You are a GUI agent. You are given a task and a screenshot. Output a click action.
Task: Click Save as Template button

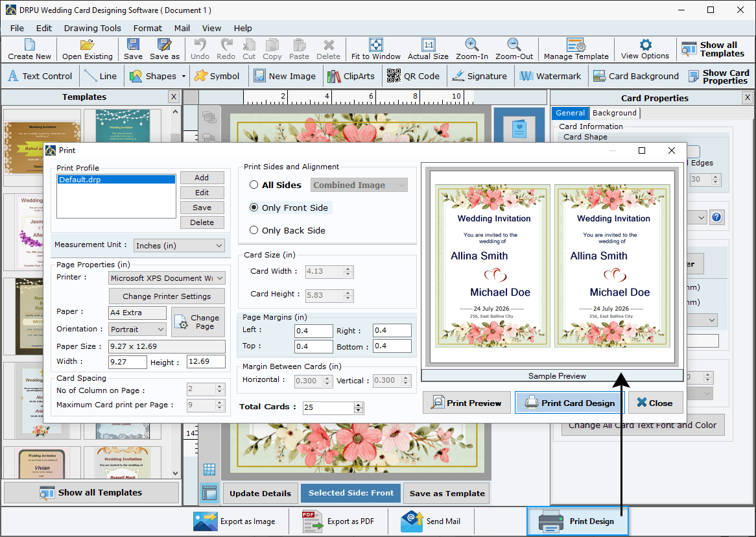447,494
